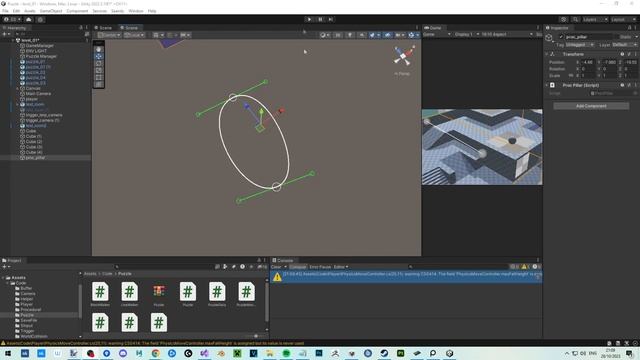Toggle Error Pause in Console toolbar
Screen dimensions: 640x360
tap(320, 267)
